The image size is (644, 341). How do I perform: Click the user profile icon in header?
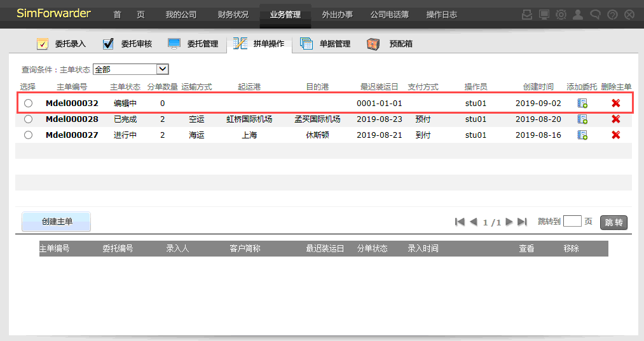(578, 15)
